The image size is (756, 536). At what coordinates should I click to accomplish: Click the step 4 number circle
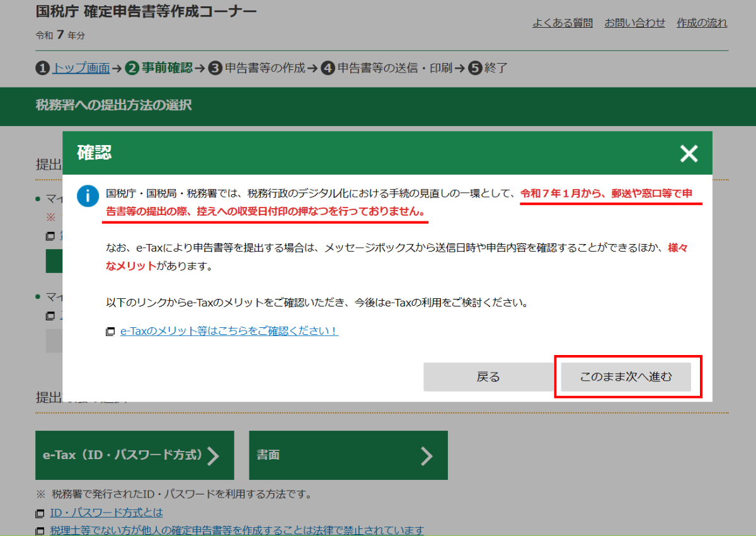(x=328, y=68)
